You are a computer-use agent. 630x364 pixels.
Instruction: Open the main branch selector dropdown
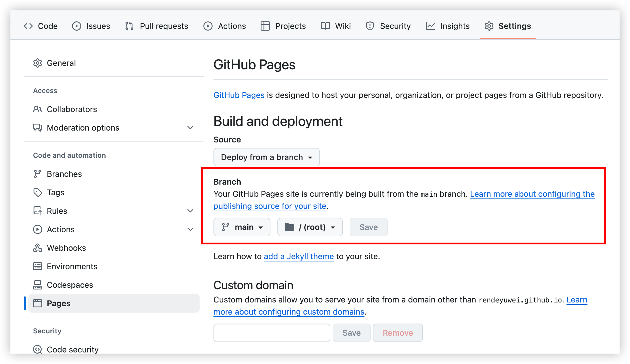[x=242, y=227]
